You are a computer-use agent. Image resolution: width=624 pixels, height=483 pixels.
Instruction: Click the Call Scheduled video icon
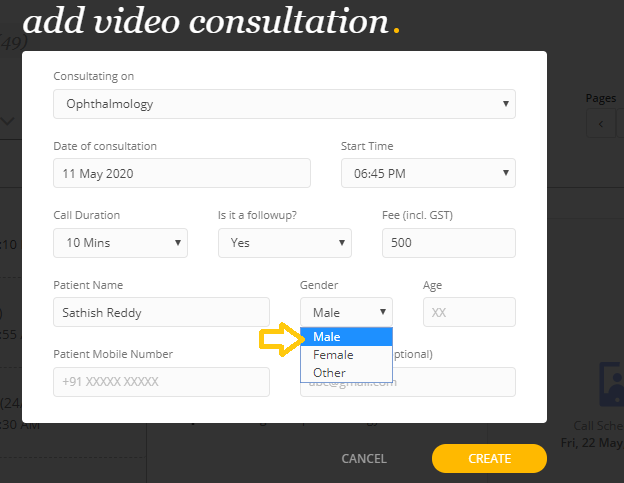point(609,385)
